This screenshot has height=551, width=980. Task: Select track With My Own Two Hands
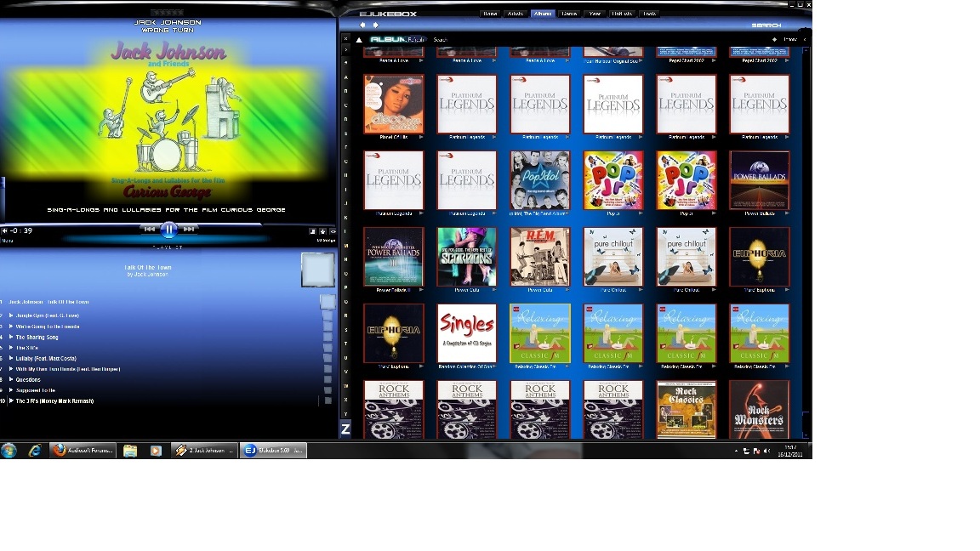[67, 368]
